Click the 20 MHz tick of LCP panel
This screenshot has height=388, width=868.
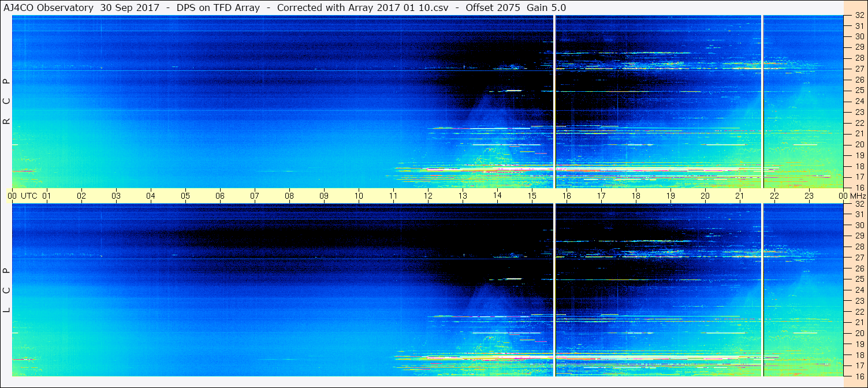click(859, 333)
